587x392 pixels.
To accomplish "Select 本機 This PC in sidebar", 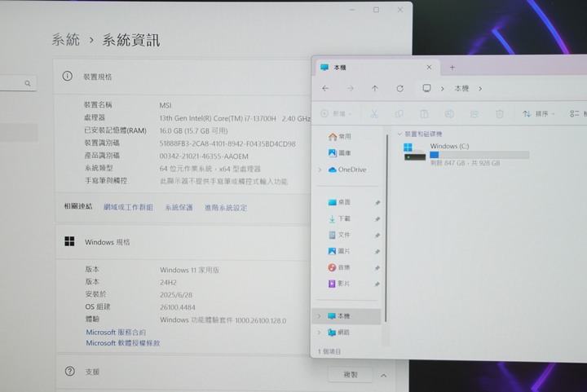I will pyautogui.click(x=346, y=316).
